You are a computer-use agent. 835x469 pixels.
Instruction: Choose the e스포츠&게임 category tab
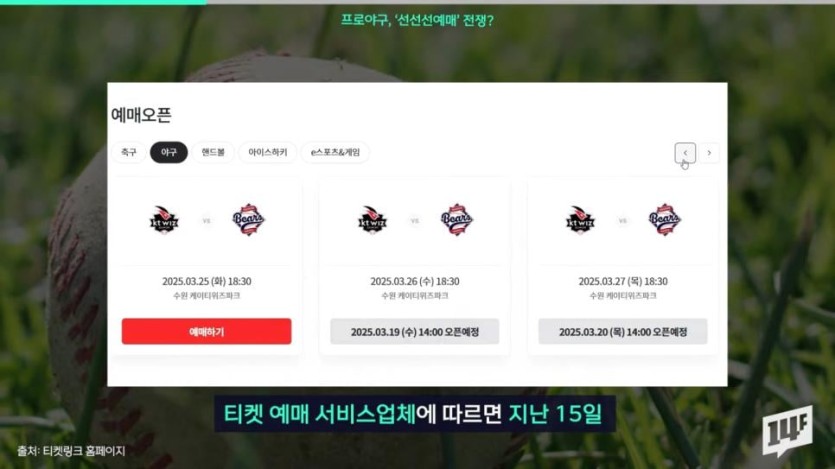pyautogui.click(x=335, y=152)
